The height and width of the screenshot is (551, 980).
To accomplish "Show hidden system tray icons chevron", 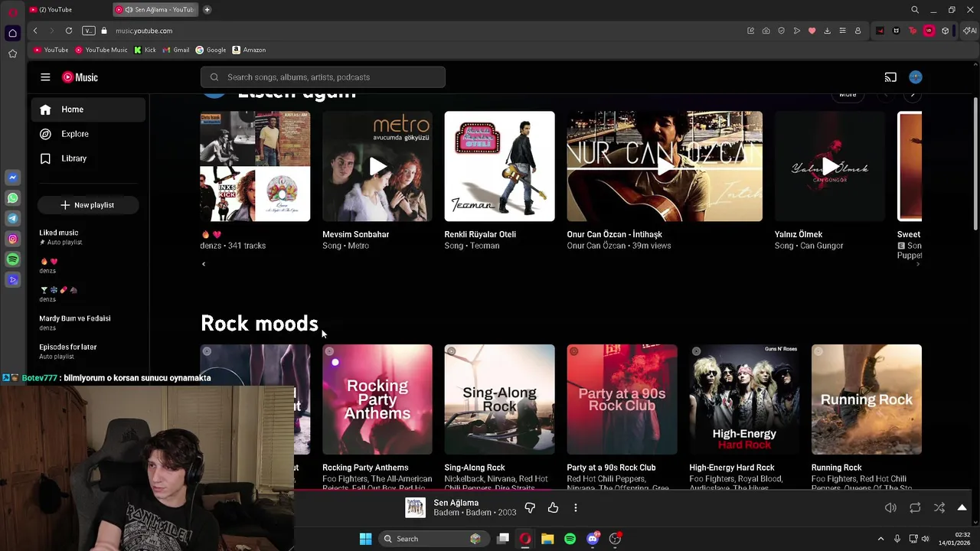I will coord(880,539).
